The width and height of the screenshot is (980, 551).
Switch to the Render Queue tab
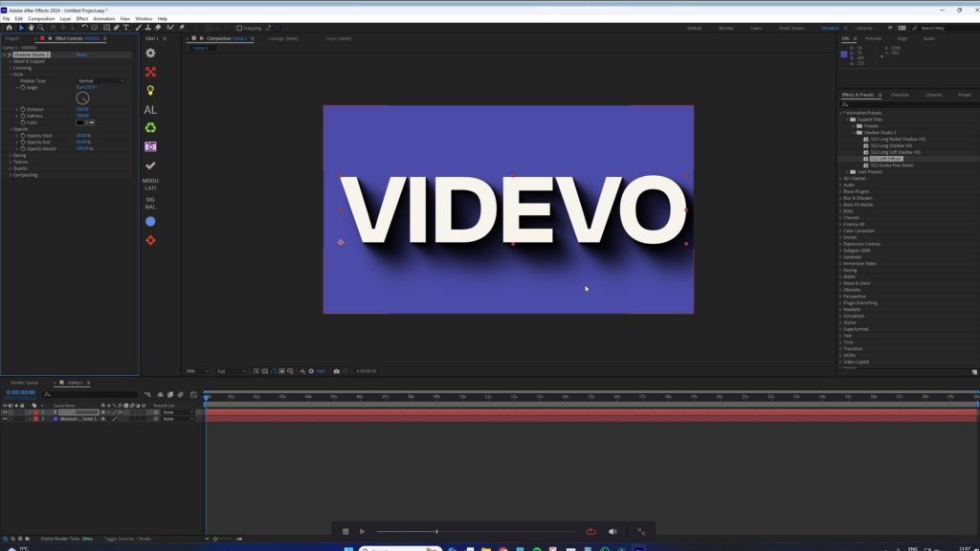[x=24, y=383]
